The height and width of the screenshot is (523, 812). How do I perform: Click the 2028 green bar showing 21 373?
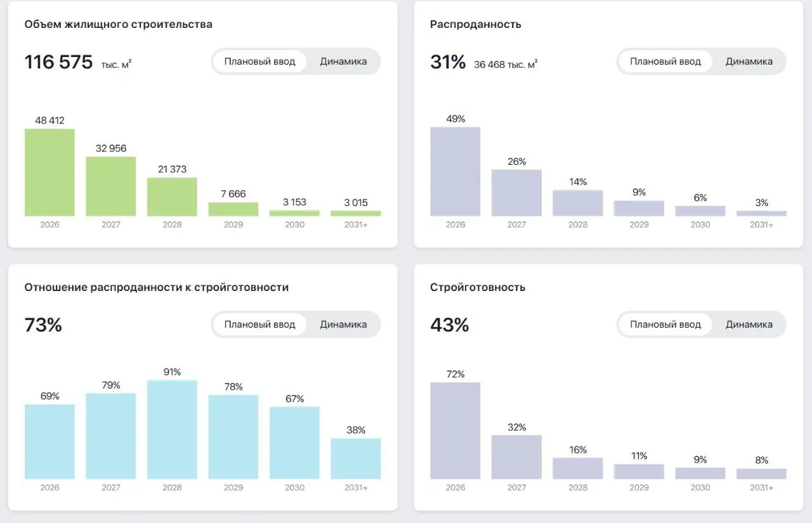coord(172,197)
